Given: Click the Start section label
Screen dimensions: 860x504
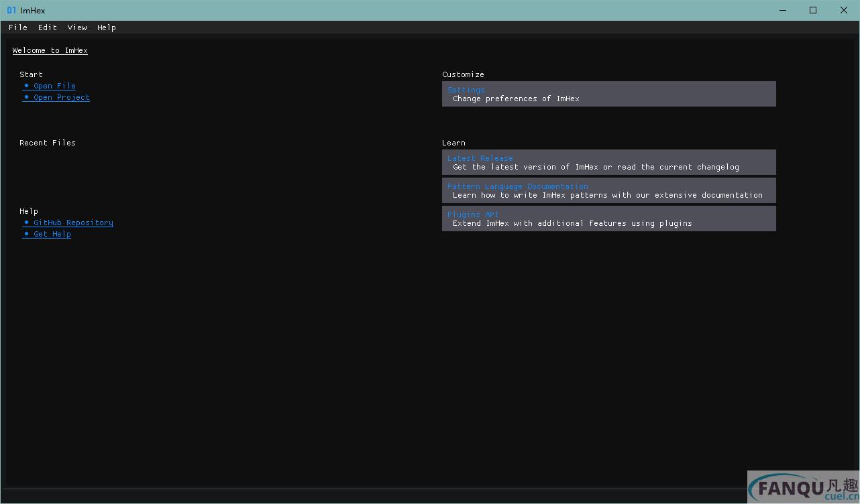Looking at the screenshot, I should [x=31, y=74].
